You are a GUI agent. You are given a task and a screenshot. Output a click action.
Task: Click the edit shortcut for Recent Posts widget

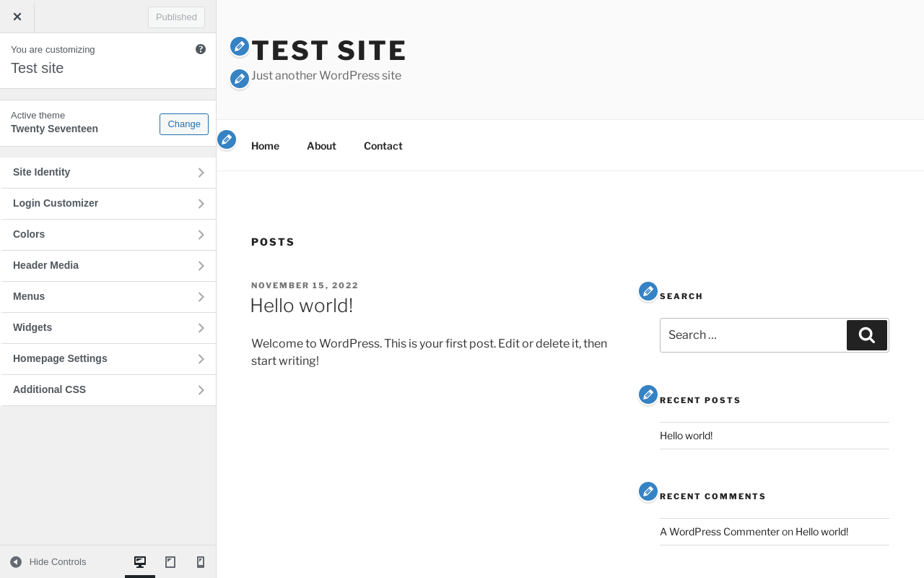coord(648,394)
